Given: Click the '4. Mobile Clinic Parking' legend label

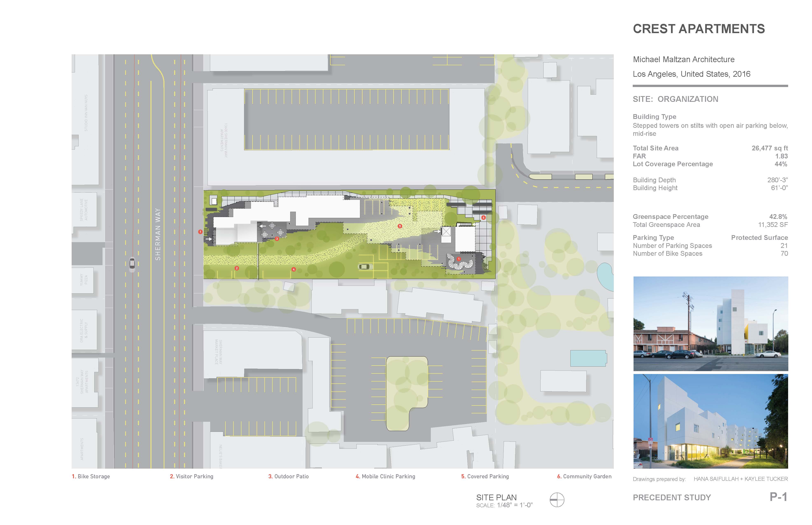Looking at the screenshot, I should click(385, 476).
